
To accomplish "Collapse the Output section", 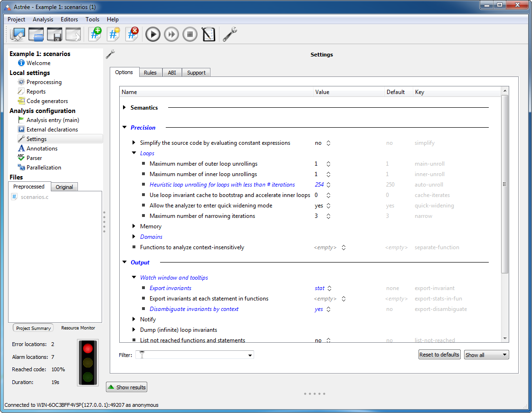I will click(124, 262).
